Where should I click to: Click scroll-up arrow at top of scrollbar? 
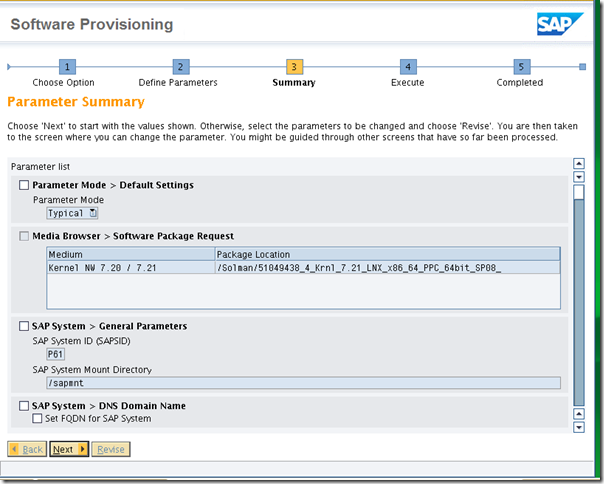pyautogui.click(x=579, y=164)
